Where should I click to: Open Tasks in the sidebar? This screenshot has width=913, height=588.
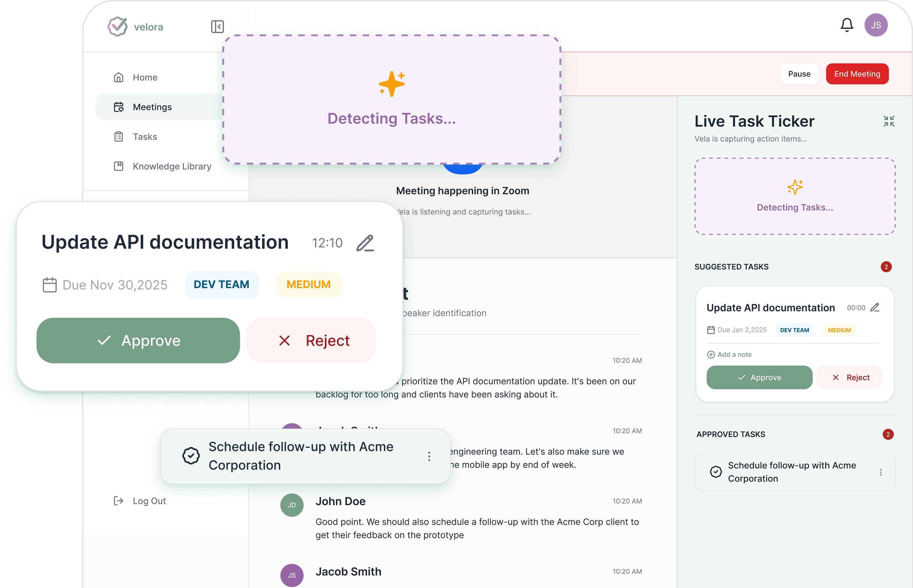pyautogui.click(x=135, y=137)
